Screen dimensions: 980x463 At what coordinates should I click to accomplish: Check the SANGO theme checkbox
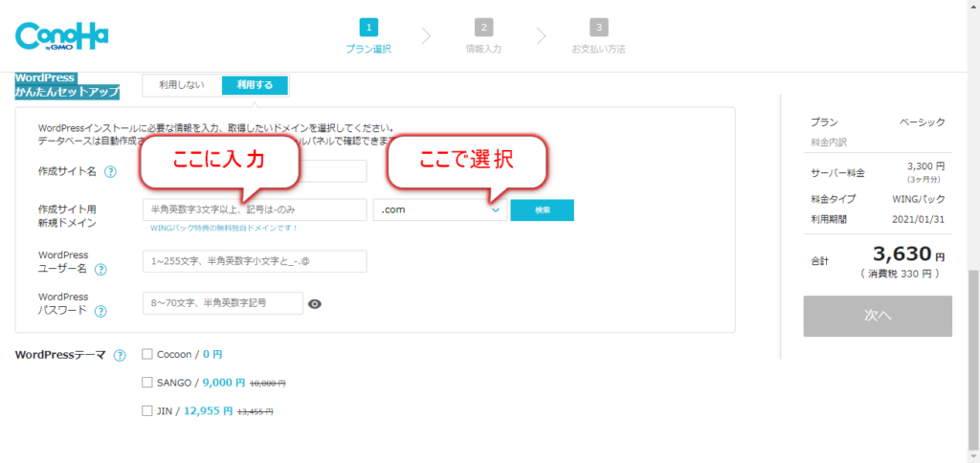point(147,382)
